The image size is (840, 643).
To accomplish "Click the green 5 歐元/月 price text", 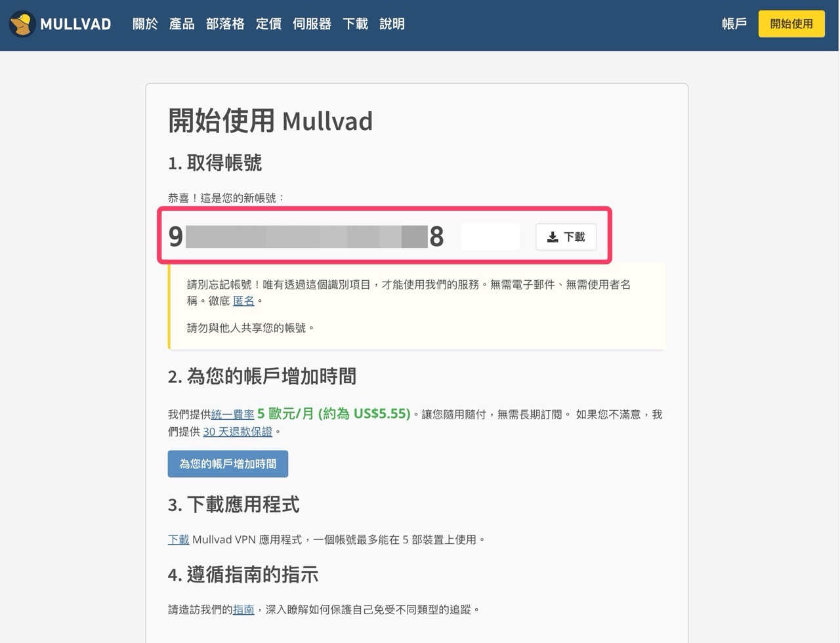I will [333, 414].
